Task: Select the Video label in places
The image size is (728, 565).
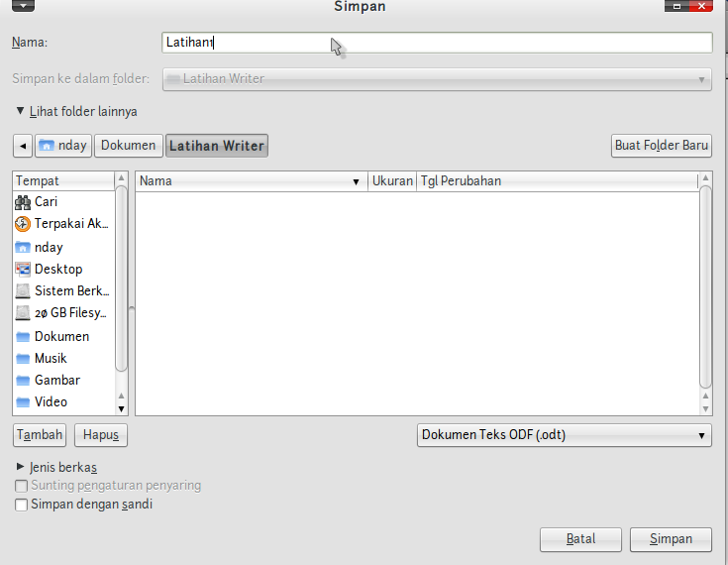Action: [51, 401]
